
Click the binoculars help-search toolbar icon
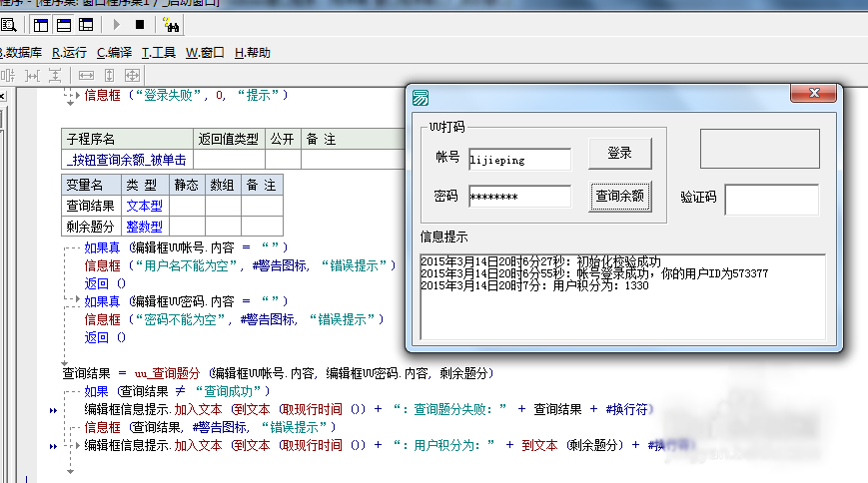[x=170, y=24]
